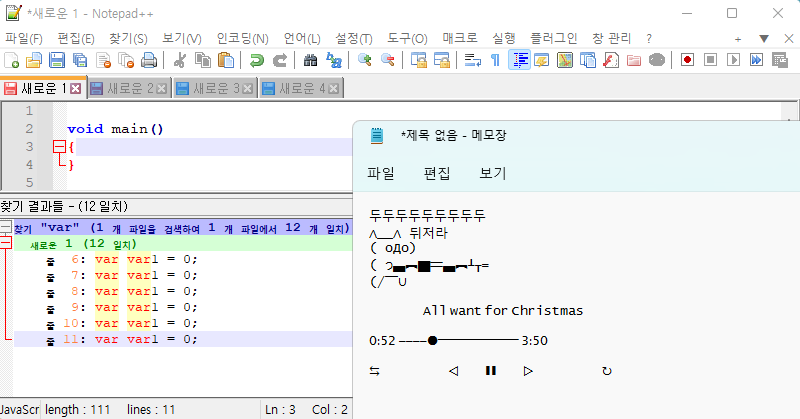Open the 플러그인 menu
Screen dimensions: 800x419
(x=554, y=38)
